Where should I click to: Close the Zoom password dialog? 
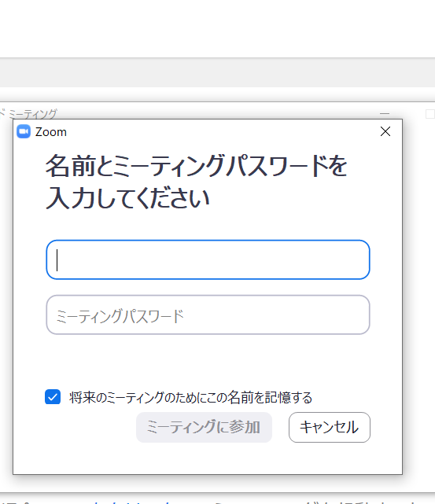click(385, 131)
